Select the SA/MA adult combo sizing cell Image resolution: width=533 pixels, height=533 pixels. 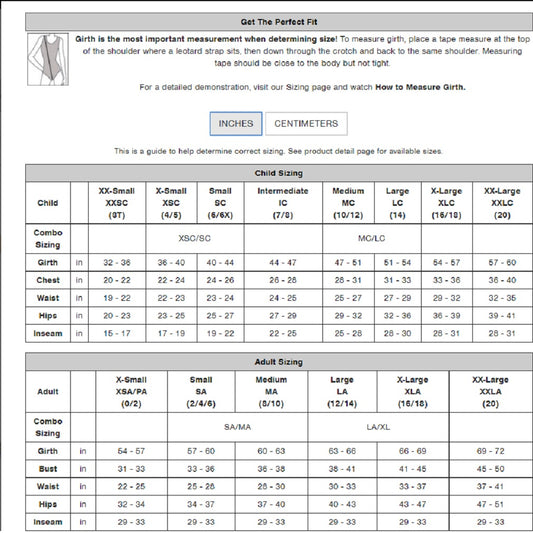tap(237, 427)
